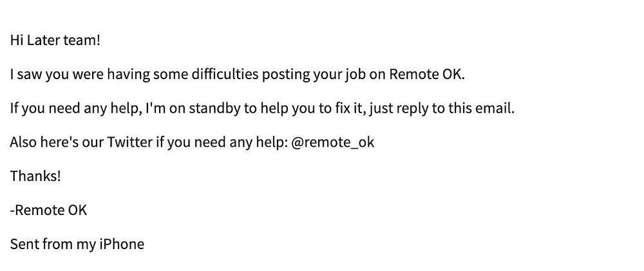Image resolution: width=644 pixels, height=271 pixels.
Task: Click "Remote OK." in the job posting sentence
Action: [x=427, y=74]
